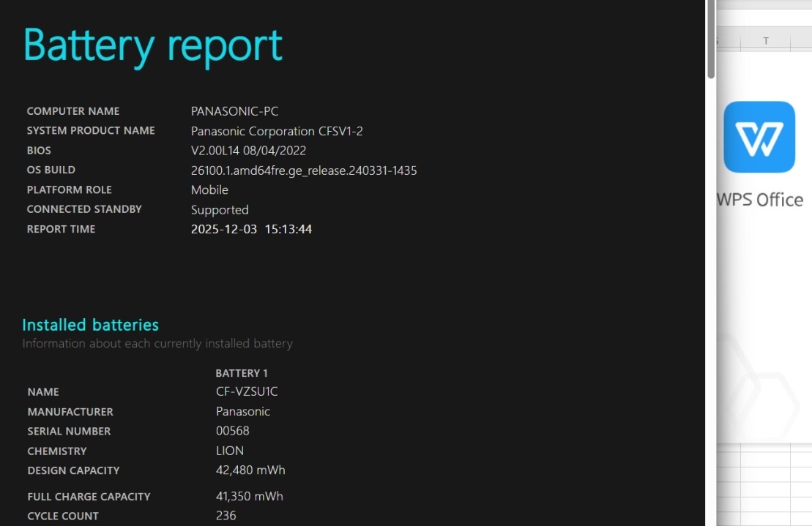Click the WPS Office label text
812x526 pixels.
[x=760, y=200]
